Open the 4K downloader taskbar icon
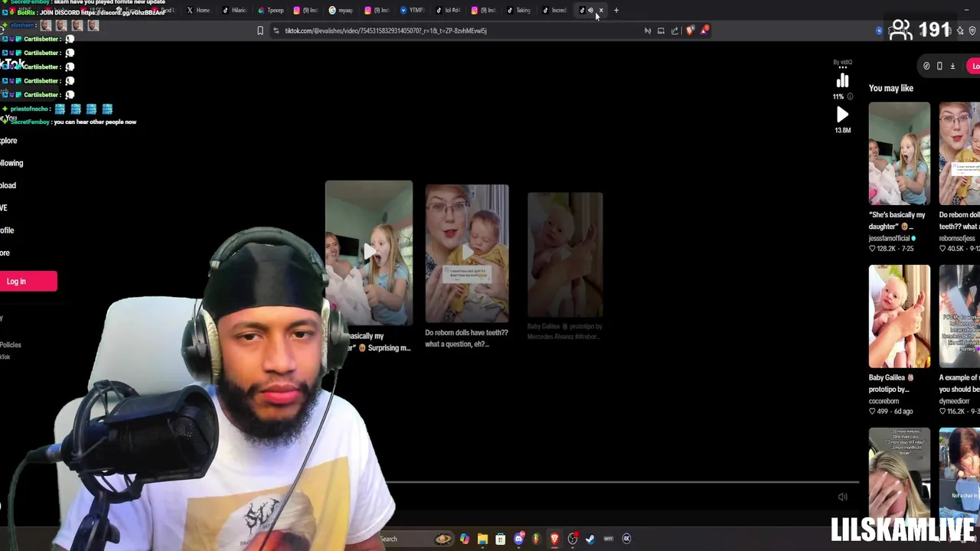The height and width of the screenshot is (551, 980). (x=626, y=539)
